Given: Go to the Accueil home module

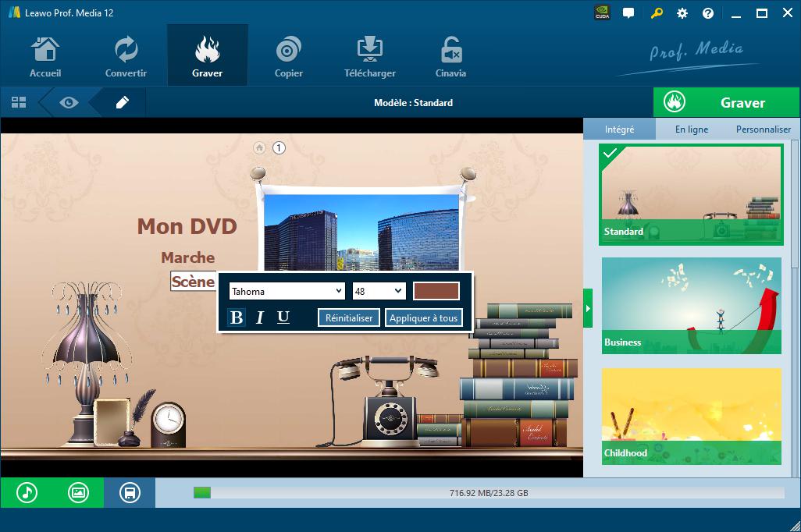Looking at the screenshot, I should 45,56.
